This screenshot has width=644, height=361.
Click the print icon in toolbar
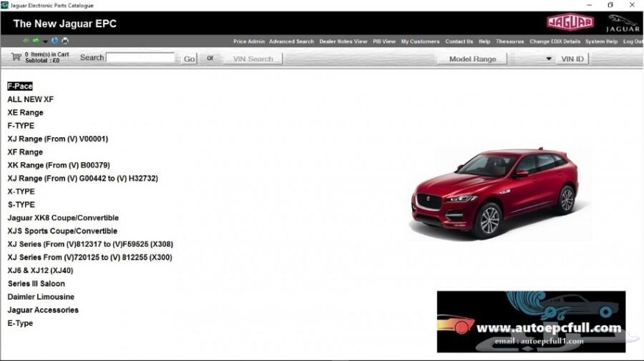(65, 41)
